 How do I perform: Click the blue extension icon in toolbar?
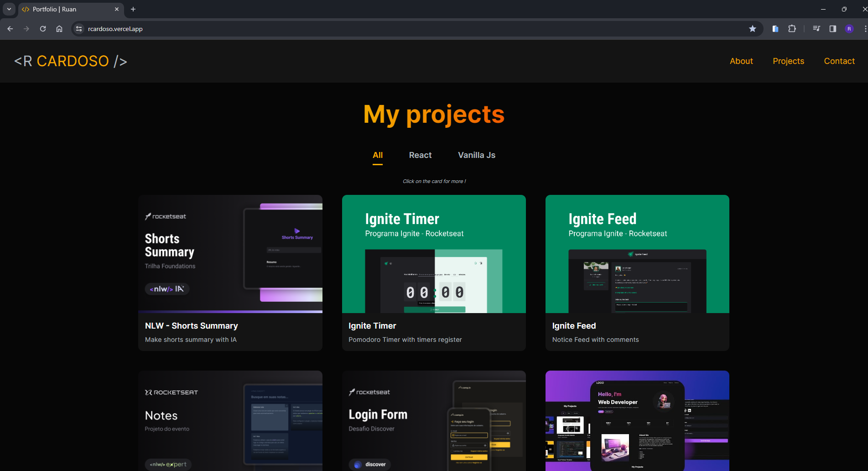click(775, 29)
